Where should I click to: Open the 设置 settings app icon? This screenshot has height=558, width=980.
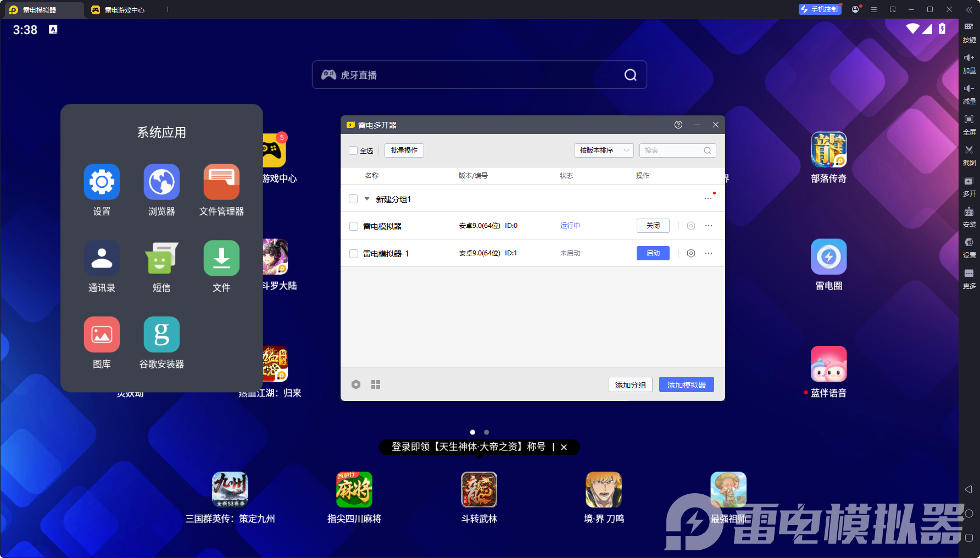(102, 182)
